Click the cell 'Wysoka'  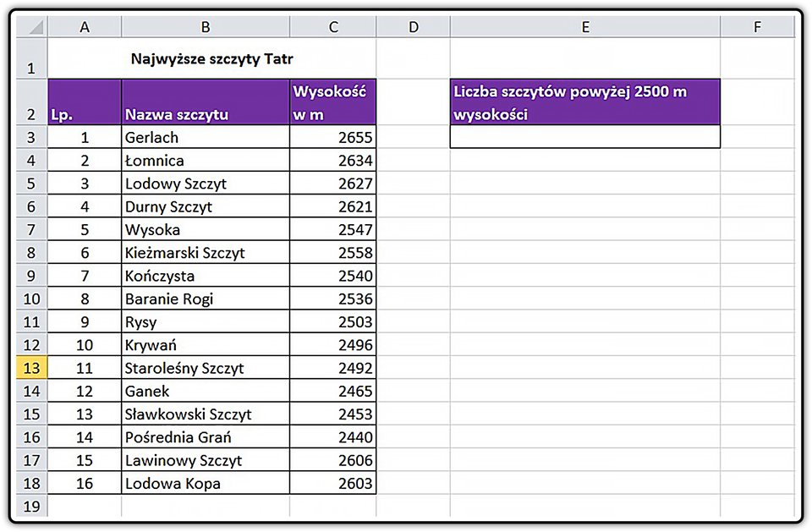coord(206,229)
